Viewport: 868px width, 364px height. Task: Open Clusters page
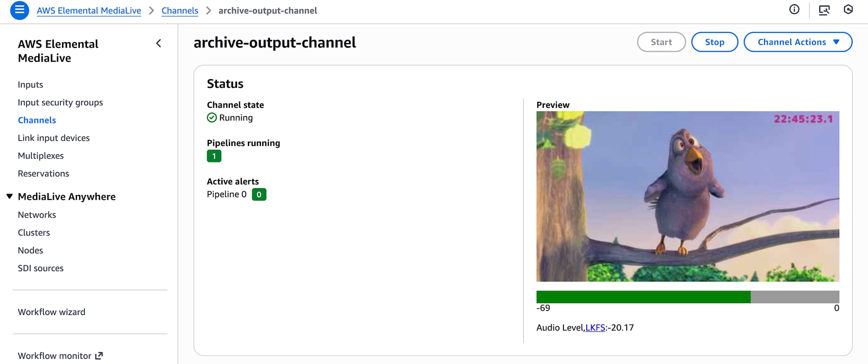34,233
